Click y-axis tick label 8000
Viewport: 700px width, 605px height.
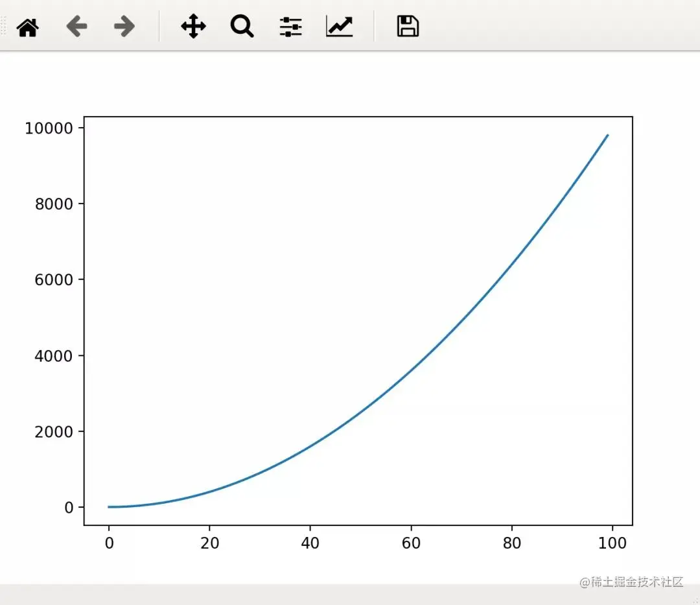point(54,204)
